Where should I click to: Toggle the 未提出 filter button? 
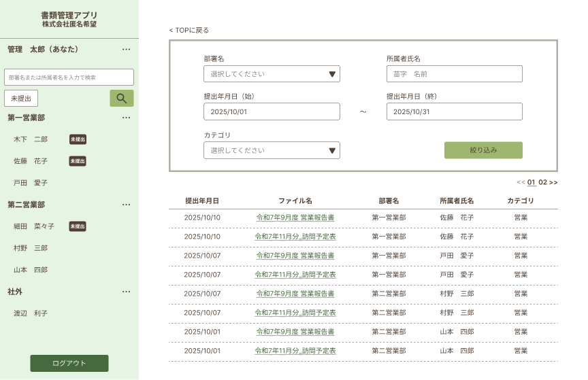(x=21, y=99)
